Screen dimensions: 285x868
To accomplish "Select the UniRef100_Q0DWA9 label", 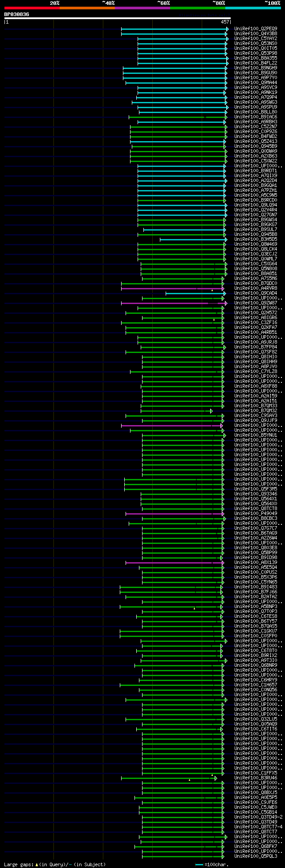I will [x=256, y=151].
